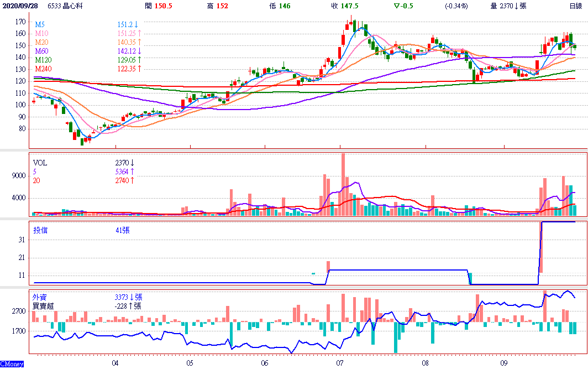The image size is (588, 374).
Task: Click the M20 value 140.35
Action: [x=127, y=42]
